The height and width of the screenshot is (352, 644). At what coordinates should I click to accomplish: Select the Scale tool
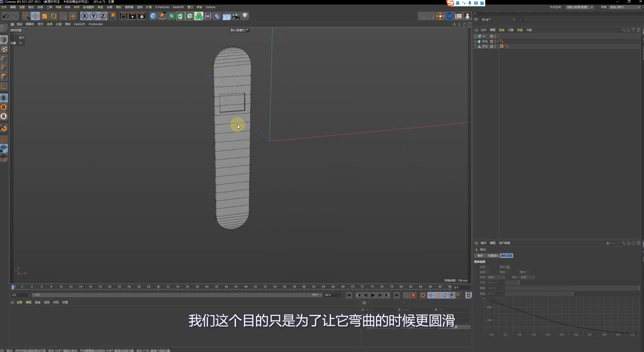[x=45, y=16]
